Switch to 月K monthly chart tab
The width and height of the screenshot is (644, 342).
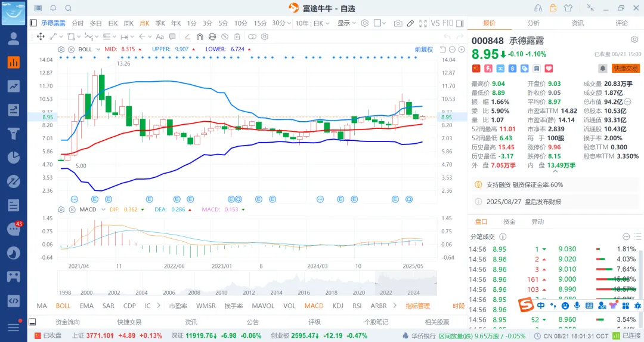tap(144, 23)
